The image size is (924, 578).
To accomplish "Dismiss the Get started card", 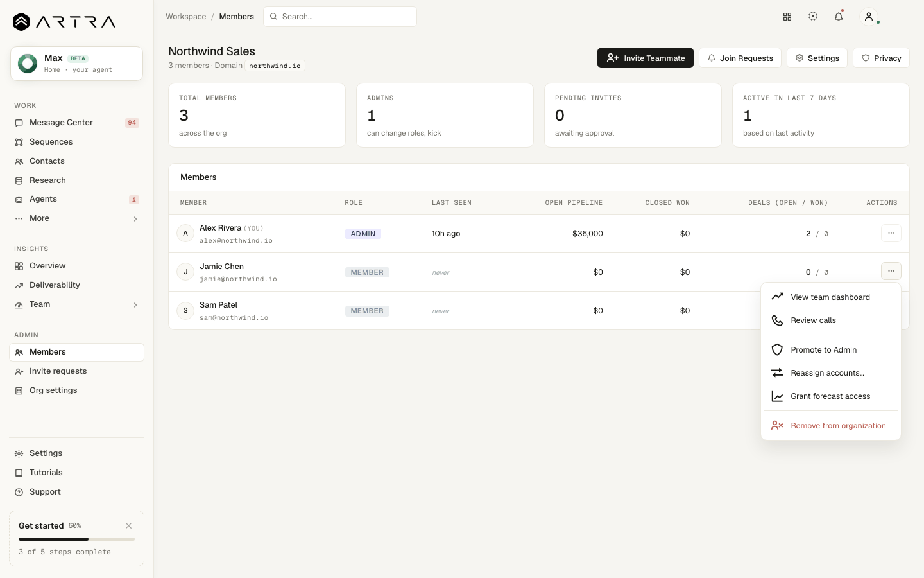I will 129,525.
